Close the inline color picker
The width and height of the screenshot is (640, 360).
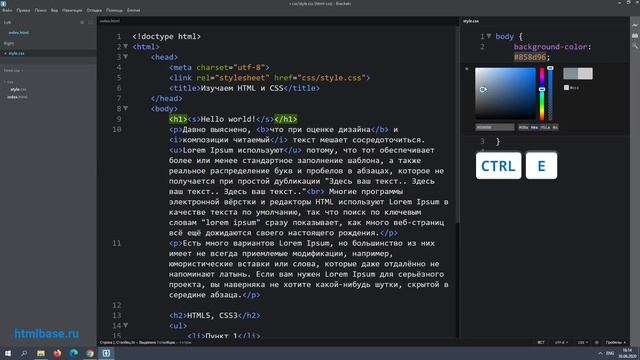467,69
